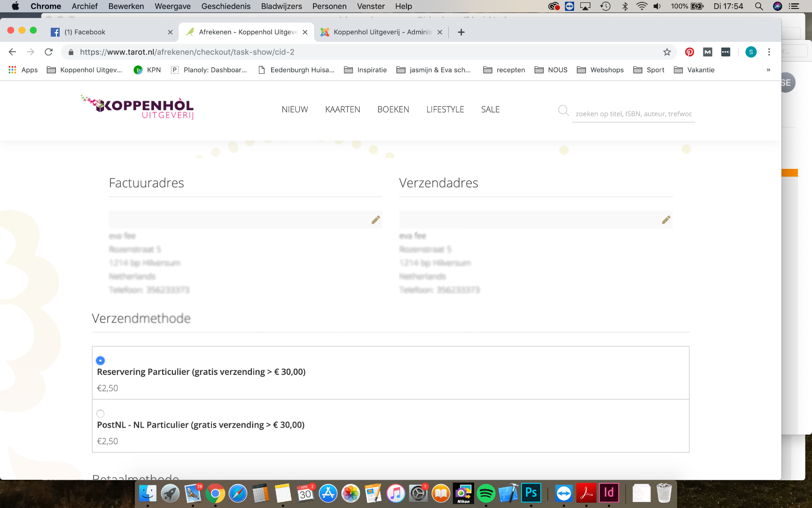
Task: Open the App Store from the Dock
Action: click(328, 493)
